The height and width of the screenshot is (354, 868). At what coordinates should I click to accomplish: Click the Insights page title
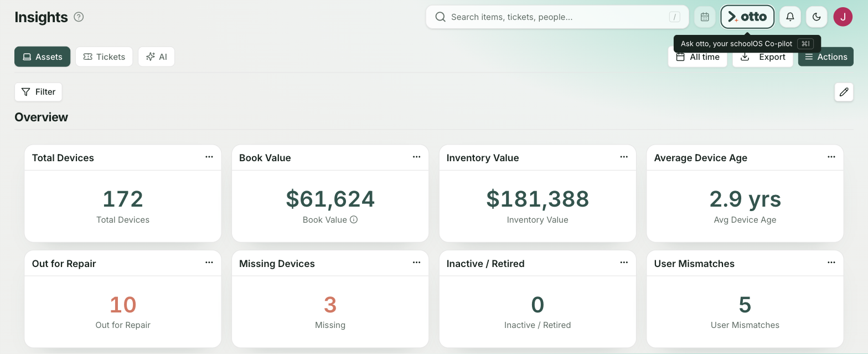[41, 17]
